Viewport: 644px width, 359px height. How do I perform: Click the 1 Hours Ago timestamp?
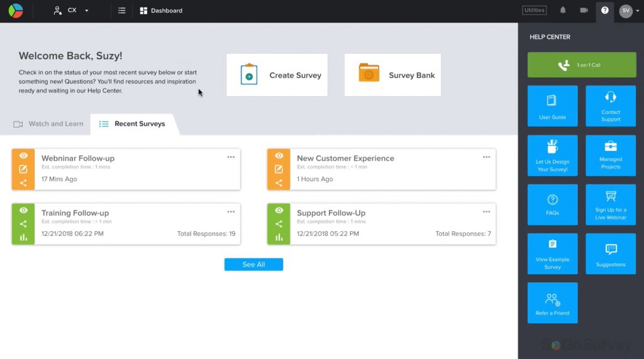(315, 179)
